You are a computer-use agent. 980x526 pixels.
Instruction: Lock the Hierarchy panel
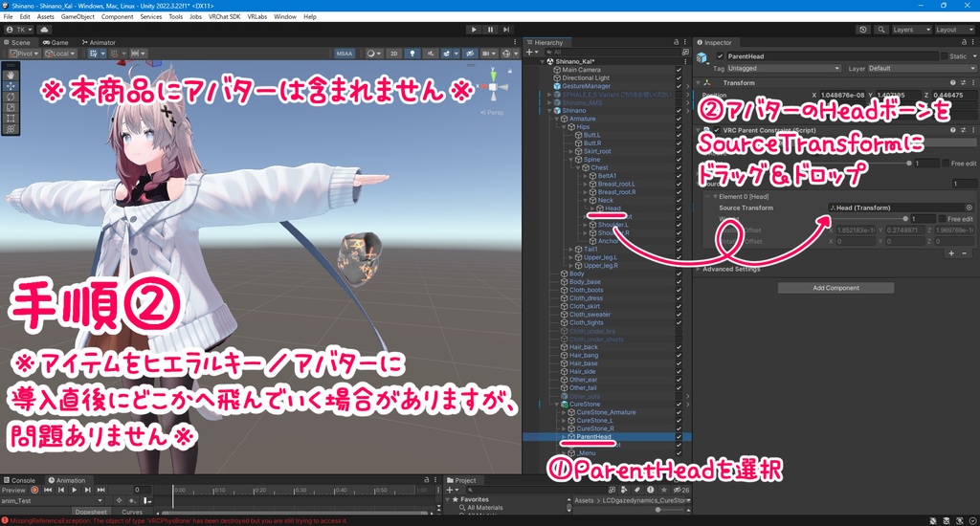click(x=677, y=42)
